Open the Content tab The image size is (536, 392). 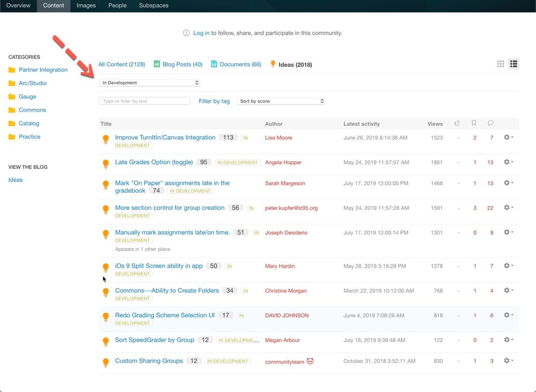pyautogui.click(x=54, y=5)
